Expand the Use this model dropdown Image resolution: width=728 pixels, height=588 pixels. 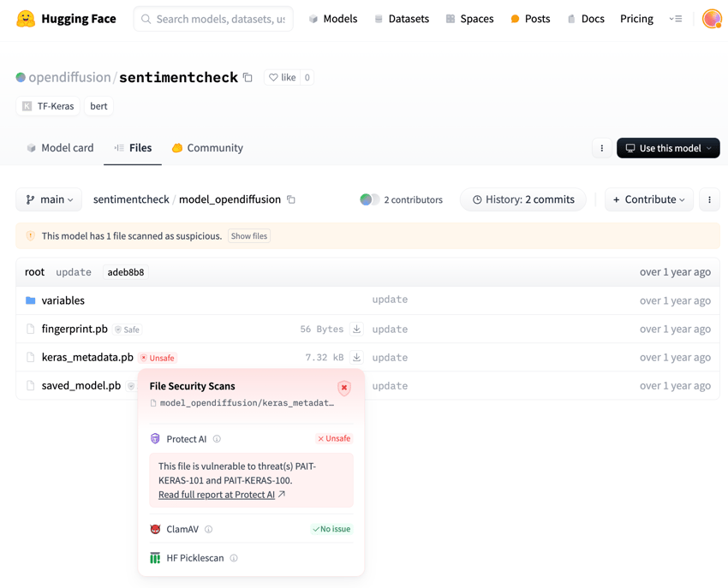668,148
